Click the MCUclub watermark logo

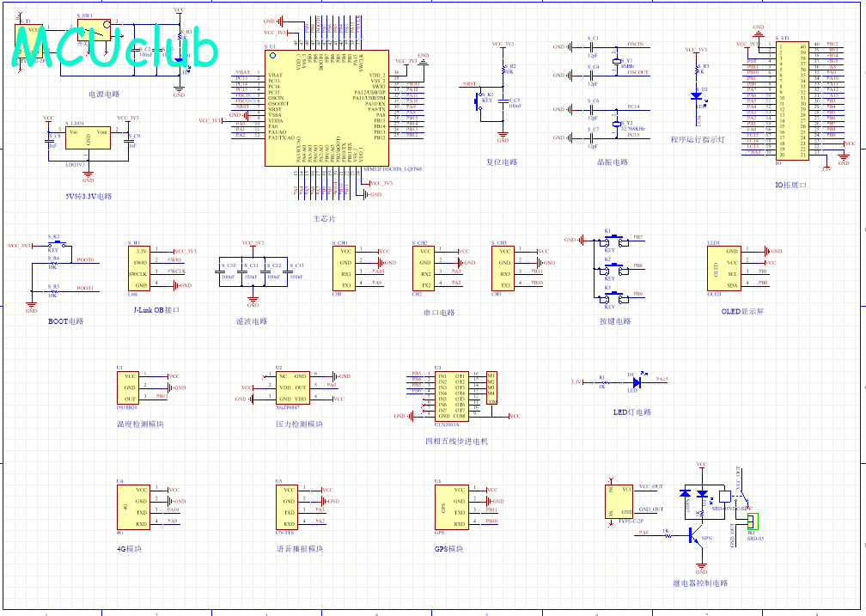point(115,47)
